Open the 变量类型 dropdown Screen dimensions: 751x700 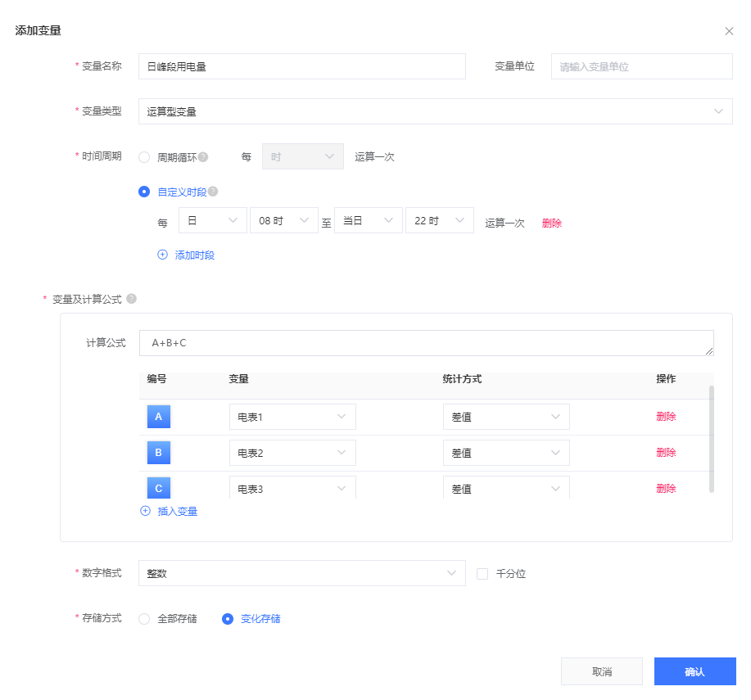pyautogui.click(x=435, y=111)
